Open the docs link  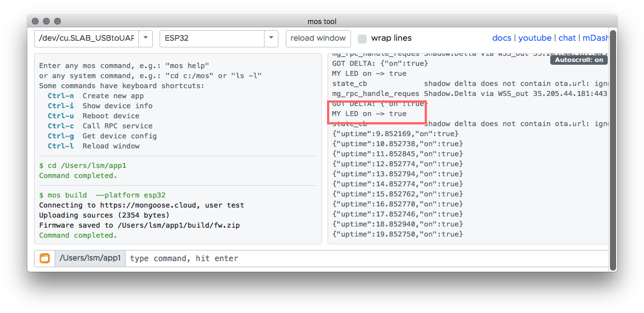tap(502, 38)
